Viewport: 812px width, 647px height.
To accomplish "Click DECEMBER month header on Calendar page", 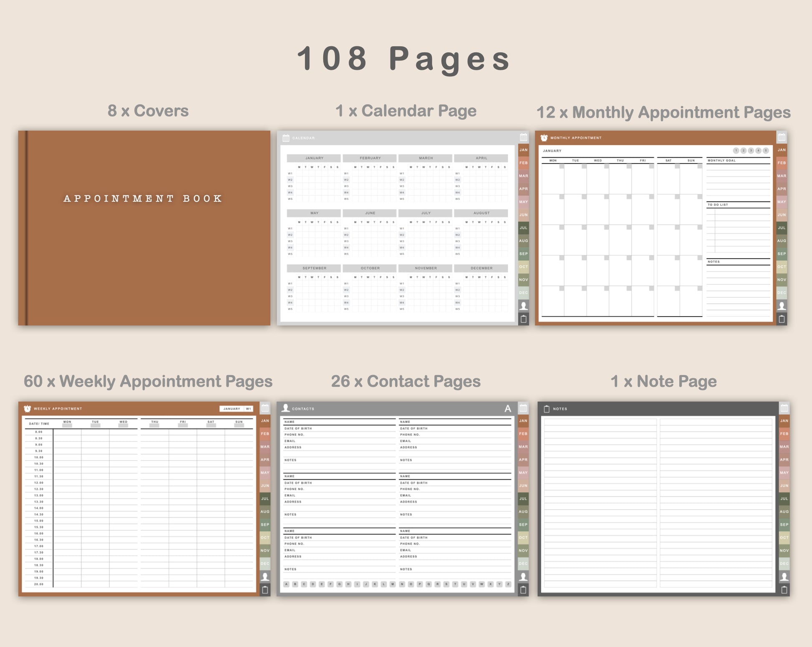I will coord(481,268).
